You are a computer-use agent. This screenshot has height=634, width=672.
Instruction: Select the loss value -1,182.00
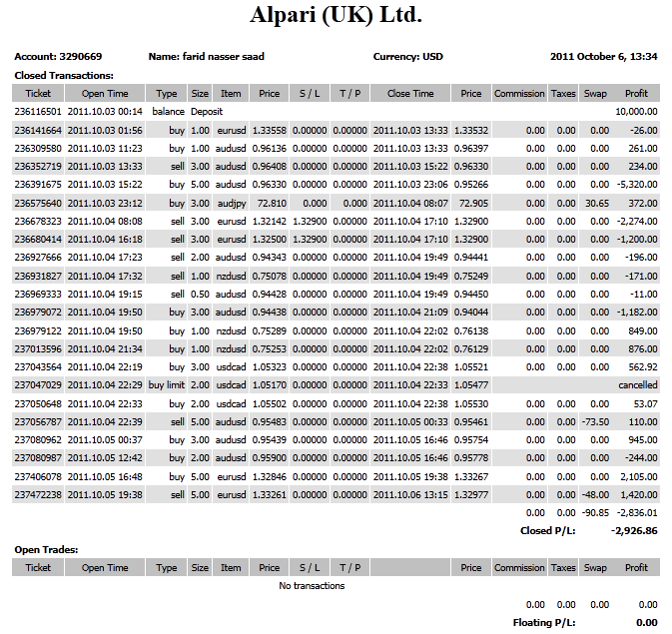pos(637,313)
